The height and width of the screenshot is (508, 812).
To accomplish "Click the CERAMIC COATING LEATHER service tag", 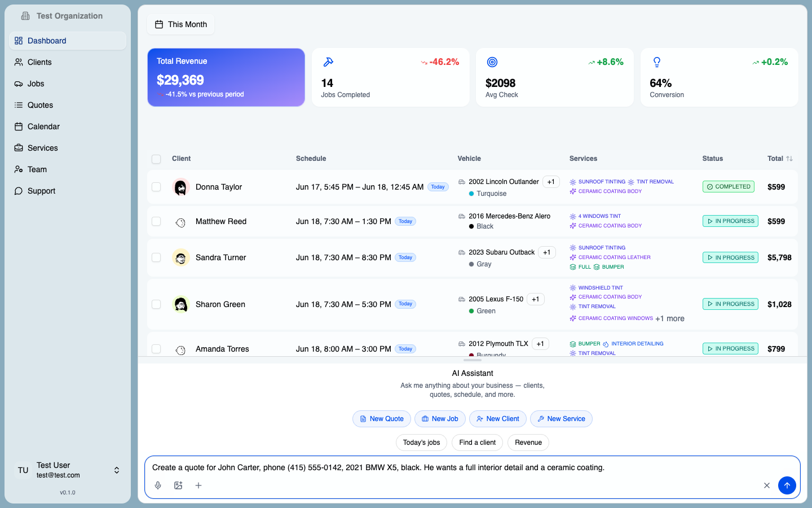I will [x=610, y=257].
